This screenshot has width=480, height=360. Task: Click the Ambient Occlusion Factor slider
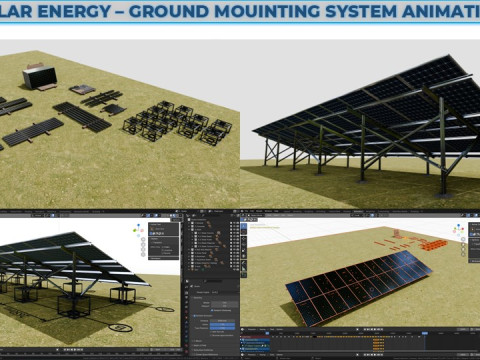point(223,324)
